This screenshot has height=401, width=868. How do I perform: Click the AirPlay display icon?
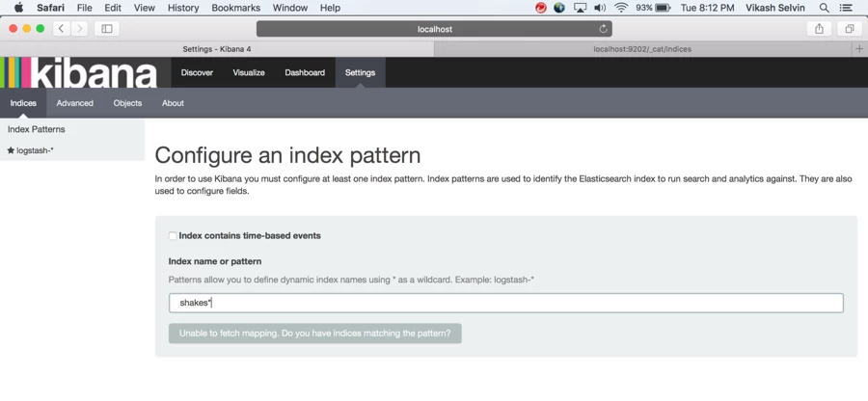click(580, 8)
